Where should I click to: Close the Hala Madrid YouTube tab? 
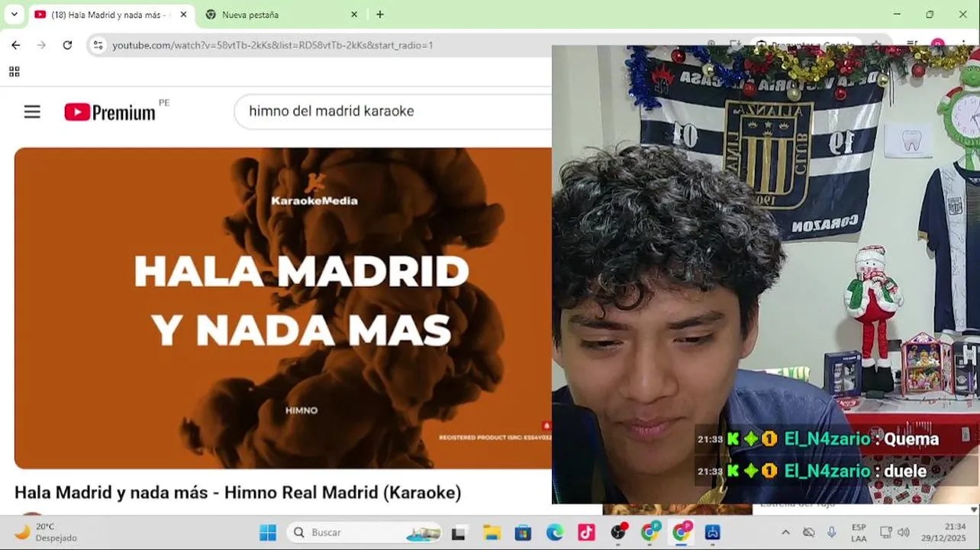coord(183,15)
